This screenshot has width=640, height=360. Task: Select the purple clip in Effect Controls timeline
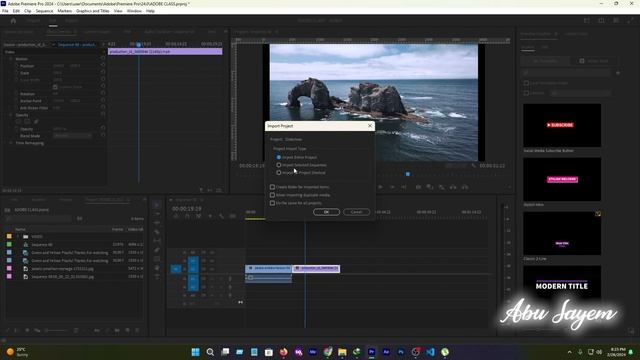pos(165,52)
